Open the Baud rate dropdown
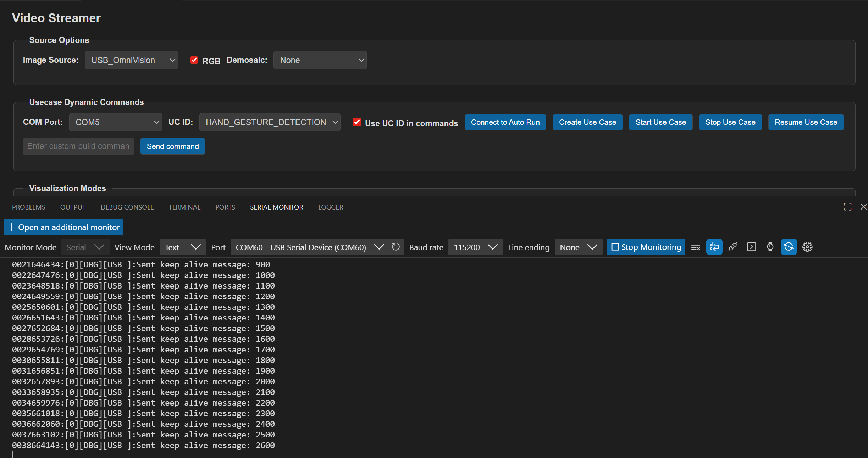This screenshot has width=868, height=458. [x=475, y=247]
